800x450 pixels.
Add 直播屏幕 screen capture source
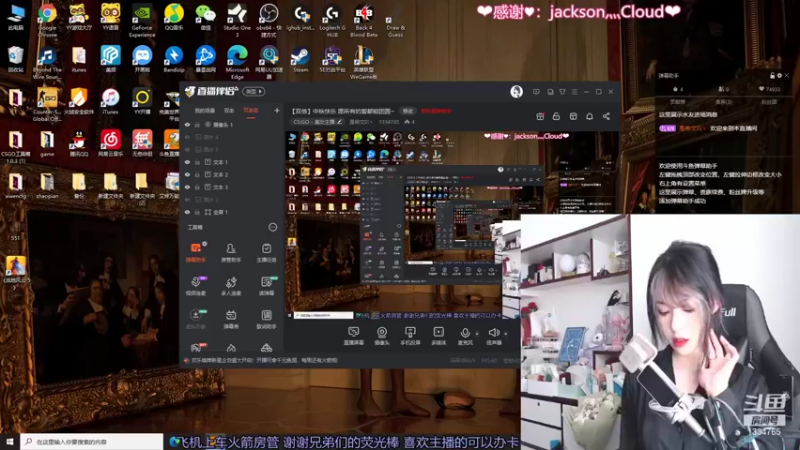(353, 336)
